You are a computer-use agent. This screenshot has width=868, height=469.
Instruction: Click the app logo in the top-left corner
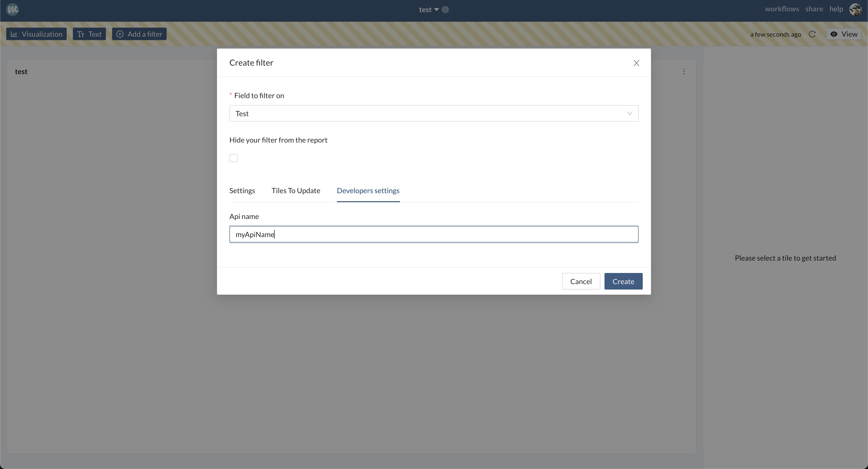[12, 10]
